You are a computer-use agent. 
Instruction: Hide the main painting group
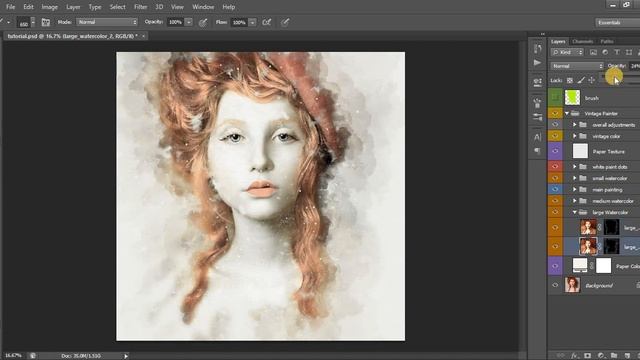pyautogui.click(x=555, y=190)
